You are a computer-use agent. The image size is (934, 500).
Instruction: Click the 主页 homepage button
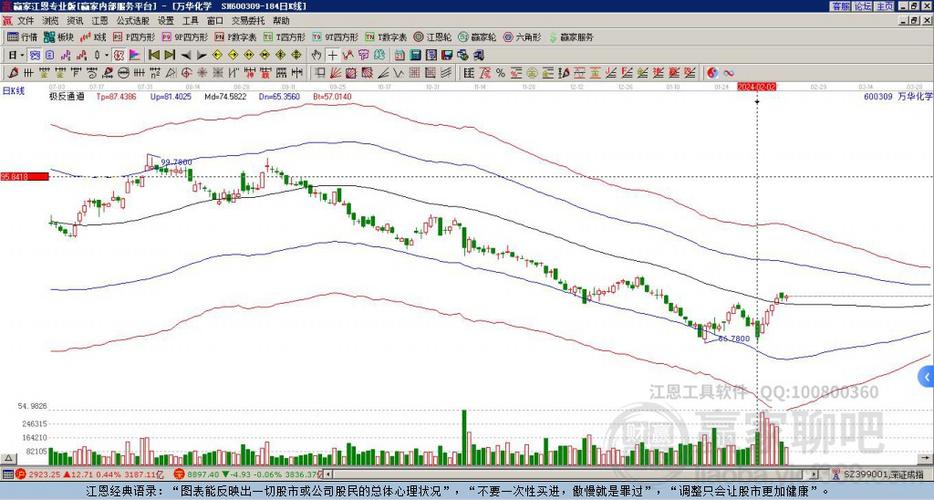coord(883,6)
